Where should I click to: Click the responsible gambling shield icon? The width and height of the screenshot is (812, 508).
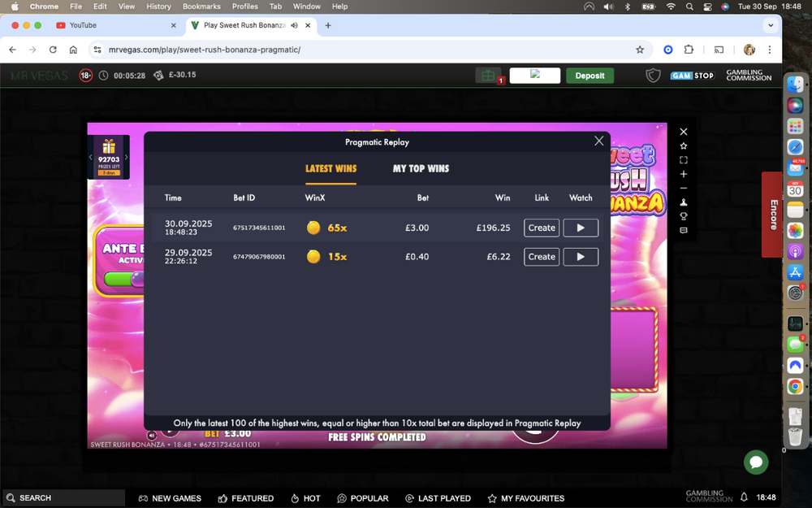click(654, 75)
